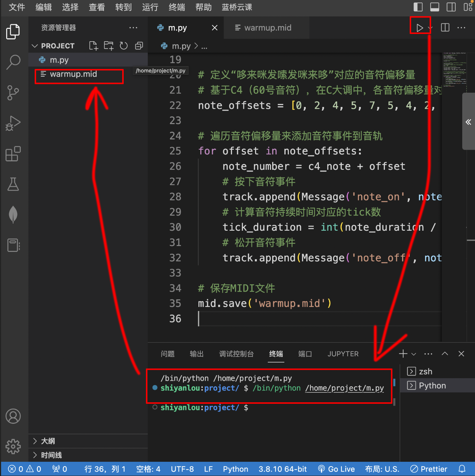Open the Testing flask view
Screen dimensions: 475x476
point(13,184)
